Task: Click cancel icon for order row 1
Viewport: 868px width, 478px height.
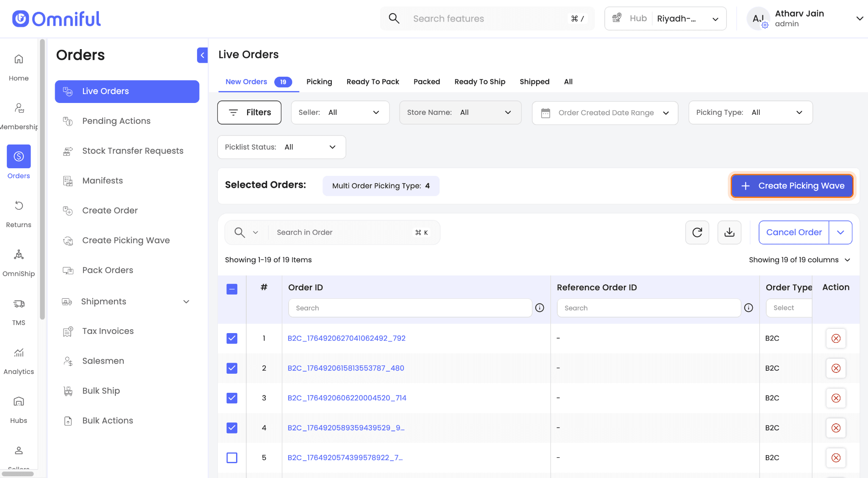Action: (x=836, y=338)
